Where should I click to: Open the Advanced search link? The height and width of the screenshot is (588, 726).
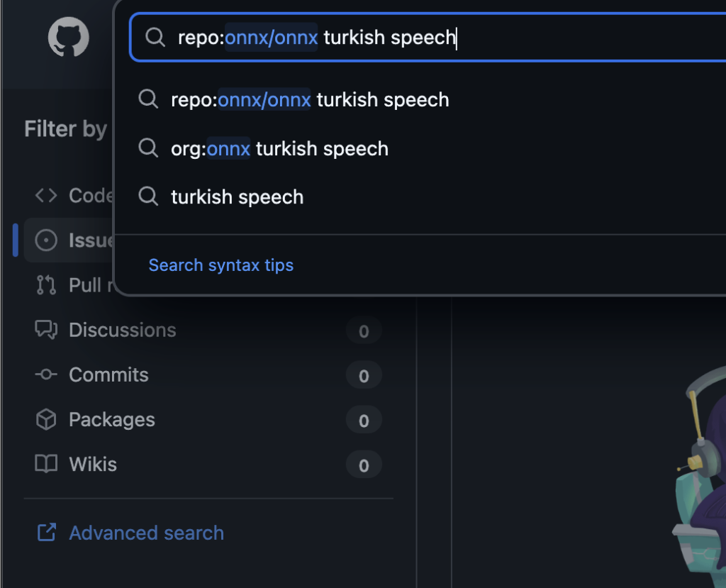(x=146, y=533)
